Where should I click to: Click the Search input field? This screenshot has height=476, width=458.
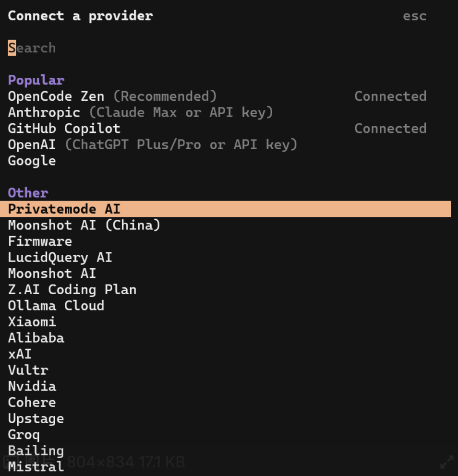(32, 48)
